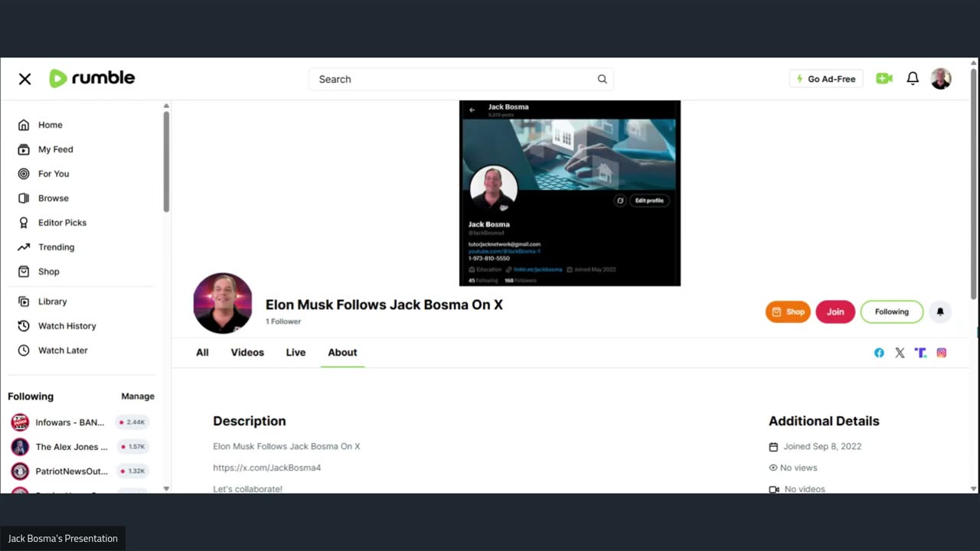980x551 pixels.
Task: Open the channel's Truth Social icon
Action: [920, 353]
